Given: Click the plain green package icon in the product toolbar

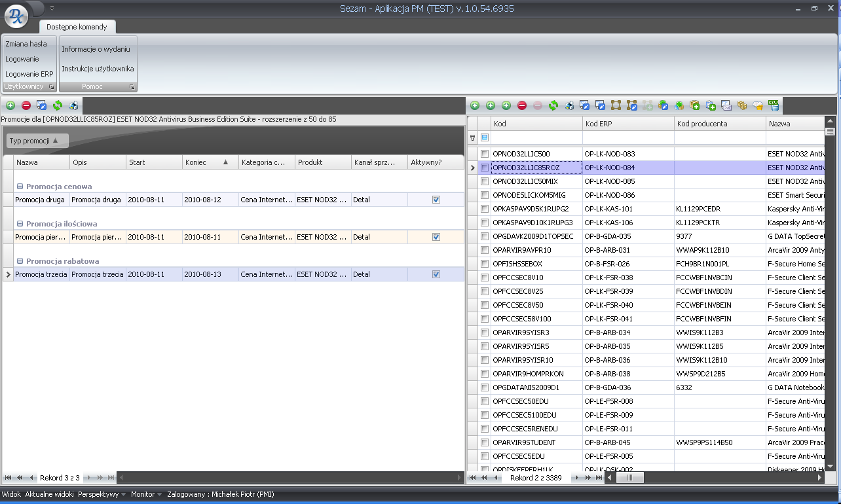Looking at the screenshot, I should point(679,105).
